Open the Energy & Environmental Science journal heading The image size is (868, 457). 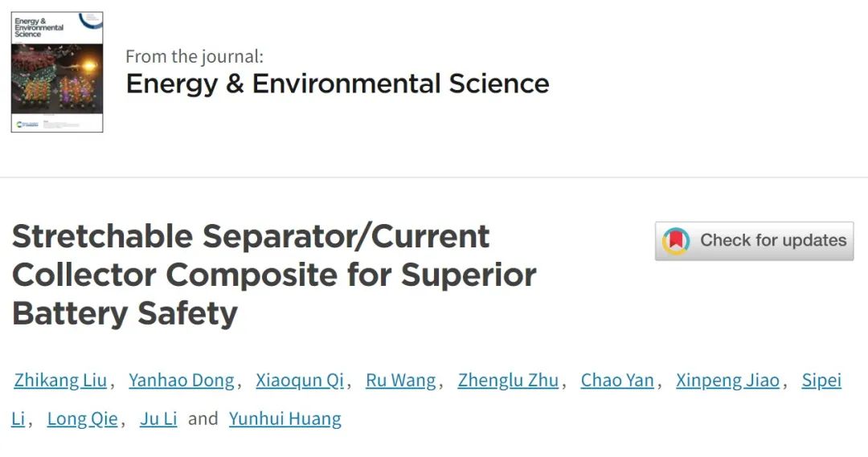(337, 84)
